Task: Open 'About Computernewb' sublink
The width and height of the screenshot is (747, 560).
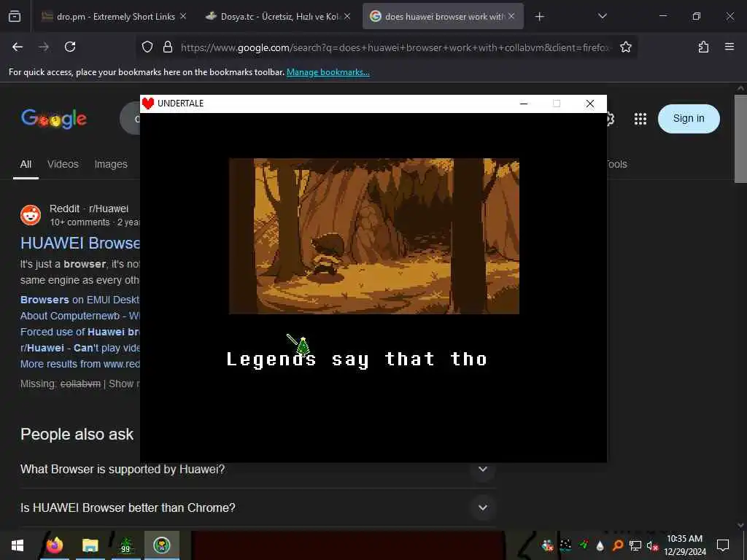Action: tap(80, 316)
